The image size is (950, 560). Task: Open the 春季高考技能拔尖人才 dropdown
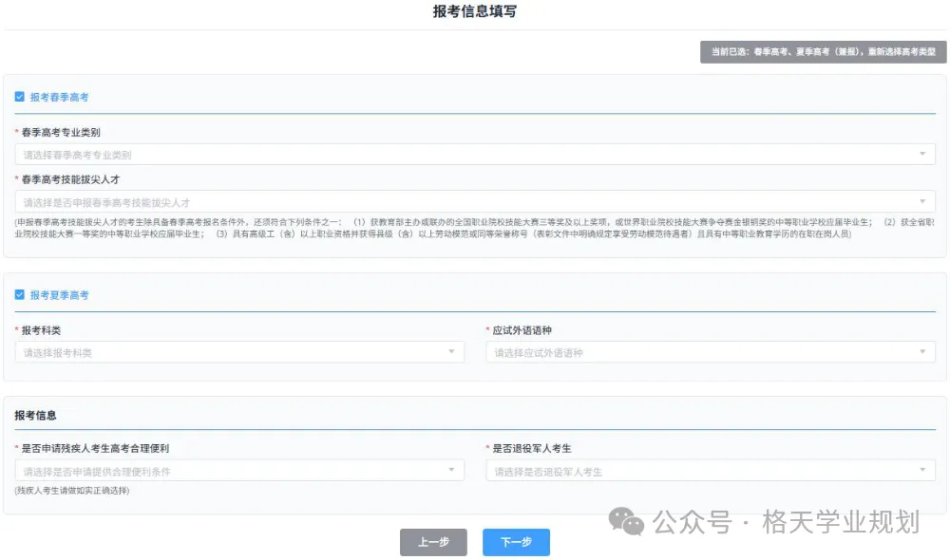(475, 201)
